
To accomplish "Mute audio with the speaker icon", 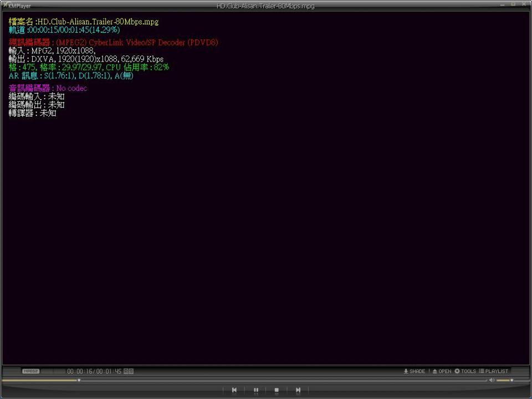I will pyautogui.click(x=492, y=380).
